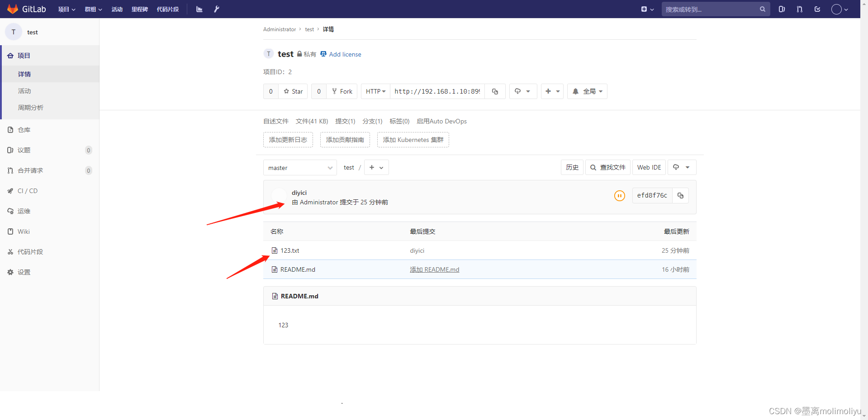Open 项目 menu in top navigation
Image resolution: width=868 pixels, height=420 pixels.
coord(66,9)
